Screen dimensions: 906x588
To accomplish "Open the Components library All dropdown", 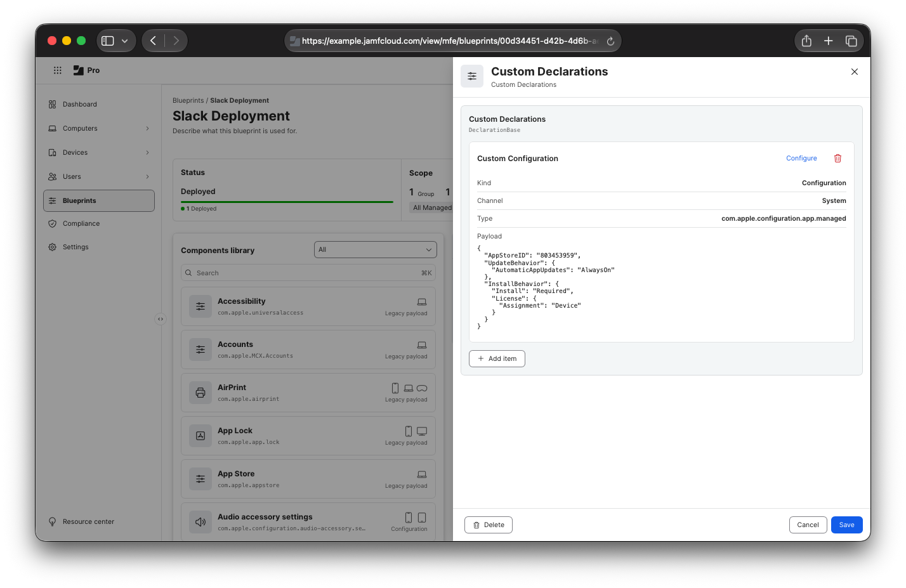I will (376, 250).
